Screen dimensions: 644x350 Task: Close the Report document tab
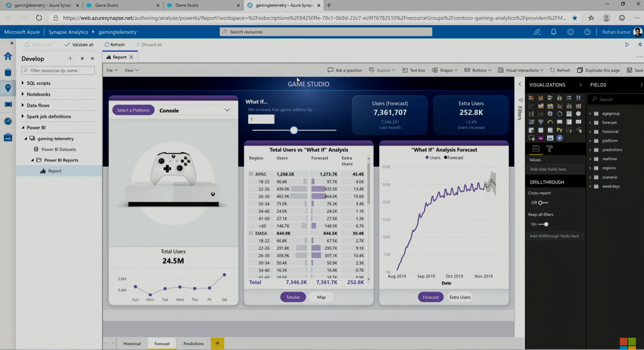(x=131, y=57)
